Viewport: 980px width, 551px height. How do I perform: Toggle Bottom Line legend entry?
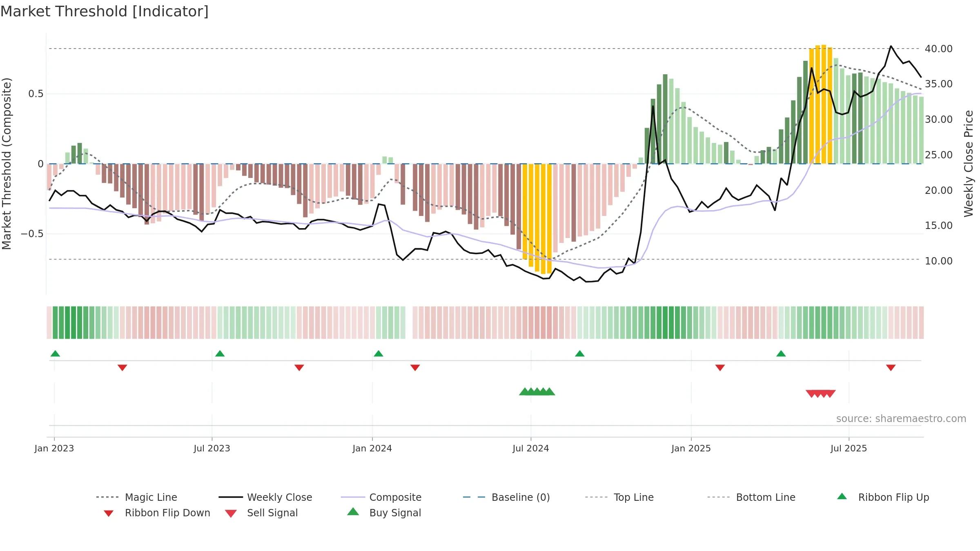tap(751, 497)
